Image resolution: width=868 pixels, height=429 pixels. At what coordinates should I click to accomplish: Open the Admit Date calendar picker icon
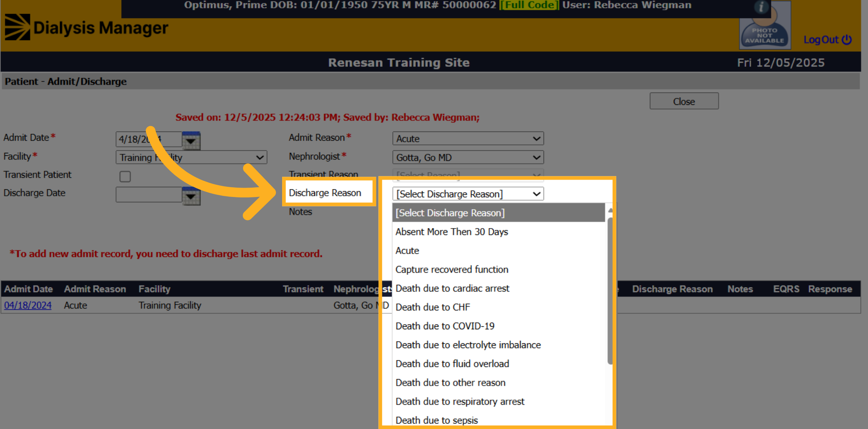point(191,140)
